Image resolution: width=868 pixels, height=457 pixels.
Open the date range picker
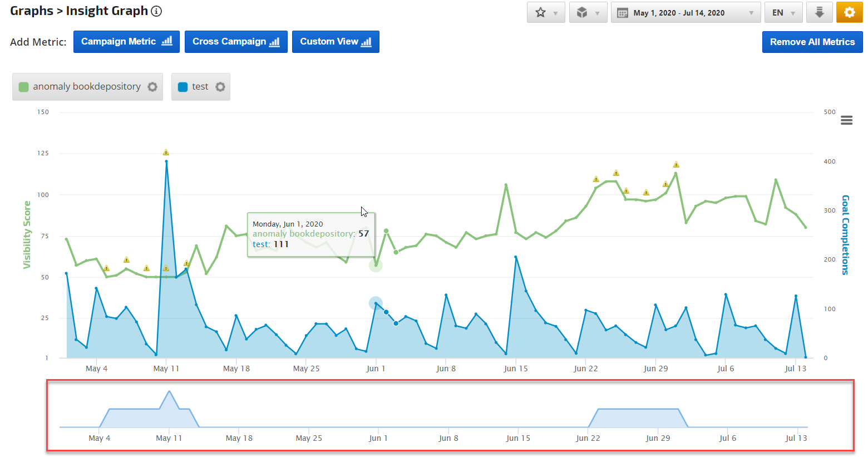[685, 13]
